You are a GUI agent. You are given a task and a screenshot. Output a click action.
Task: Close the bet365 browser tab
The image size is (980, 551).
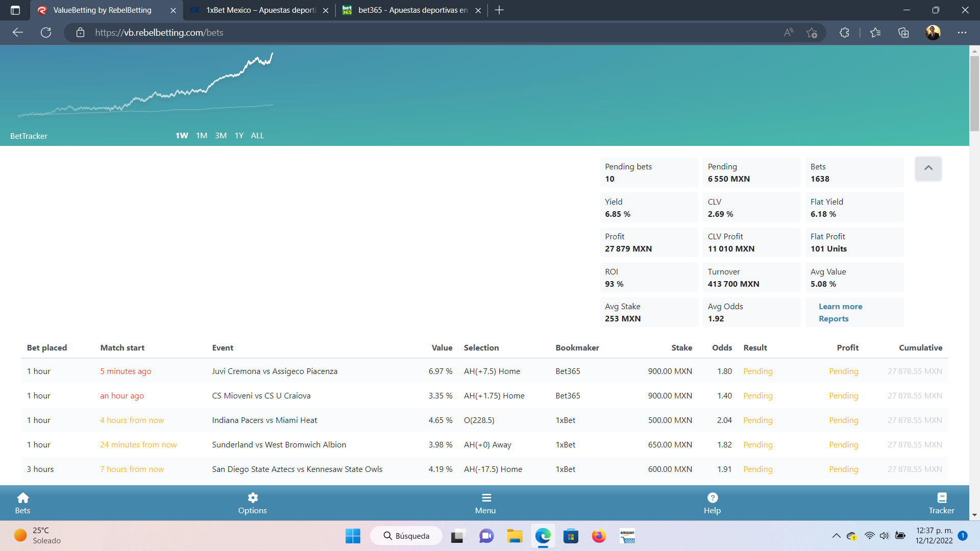[x=478, y=10]
